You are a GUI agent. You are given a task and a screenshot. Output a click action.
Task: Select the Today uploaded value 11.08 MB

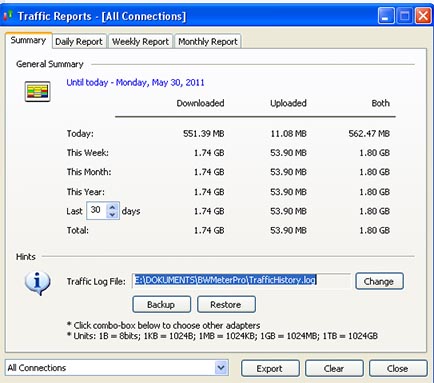pyautogui.click(x=288, y=134)
